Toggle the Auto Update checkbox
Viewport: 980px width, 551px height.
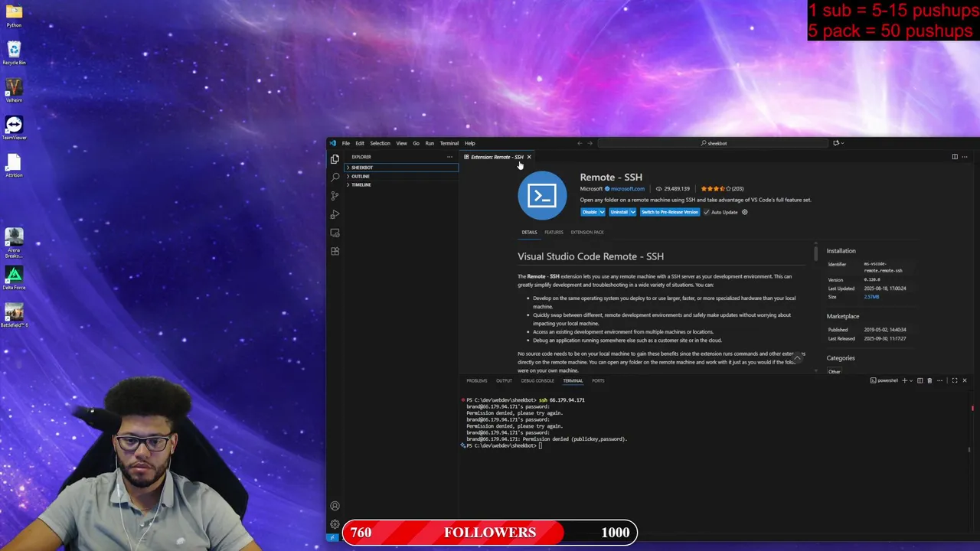click(707, 212)
